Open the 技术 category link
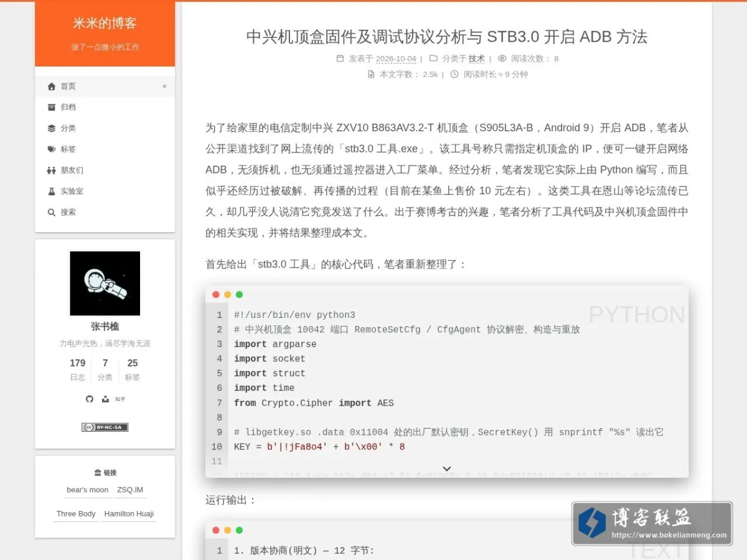The width and height of the screenshot is (747, 560). point(476,59)
